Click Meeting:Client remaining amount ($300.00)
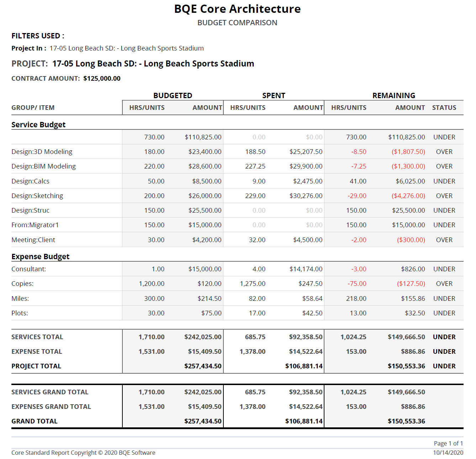This screenshot has width=476, height=459. (x=411, y=240)
